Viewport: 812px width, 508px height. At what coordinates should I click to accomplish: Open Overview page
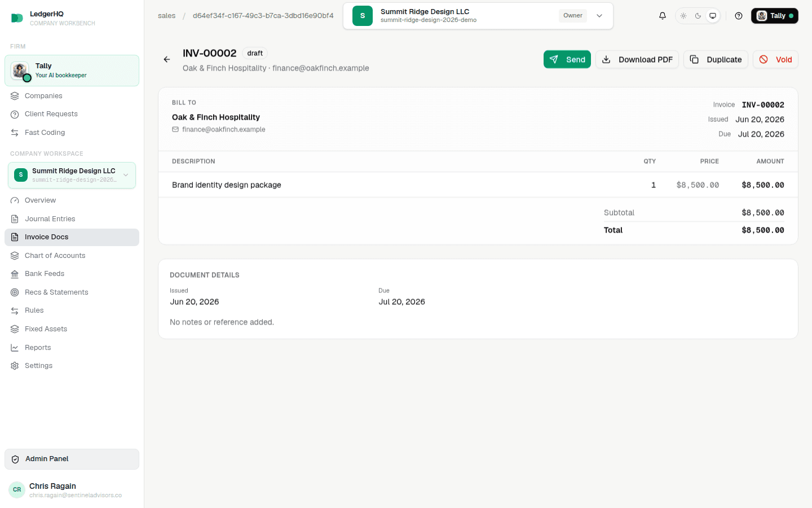72,200
